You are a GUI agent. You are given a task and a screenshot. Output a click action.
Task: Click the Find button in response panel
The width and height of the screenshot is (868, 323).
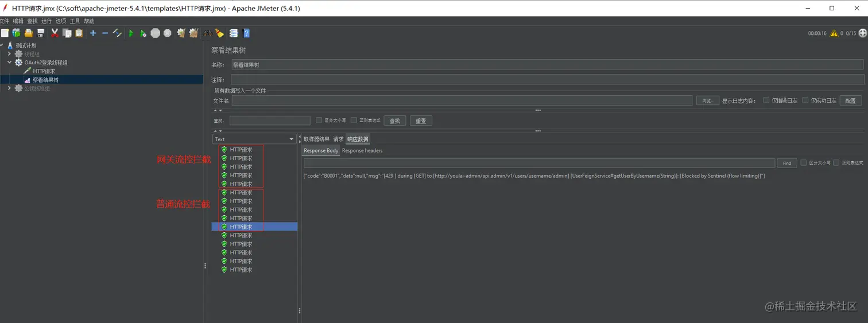[x=786, y=163]
